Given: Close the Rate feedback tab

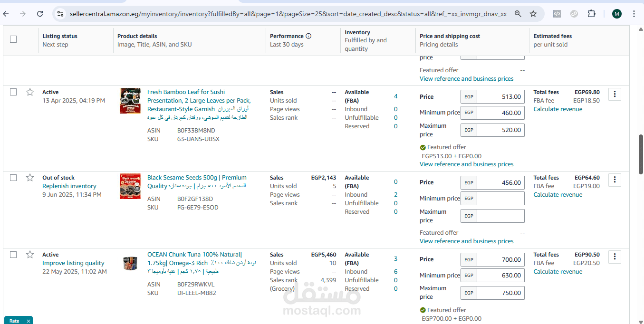Looking at the screenshot, I should click(29, 321).
